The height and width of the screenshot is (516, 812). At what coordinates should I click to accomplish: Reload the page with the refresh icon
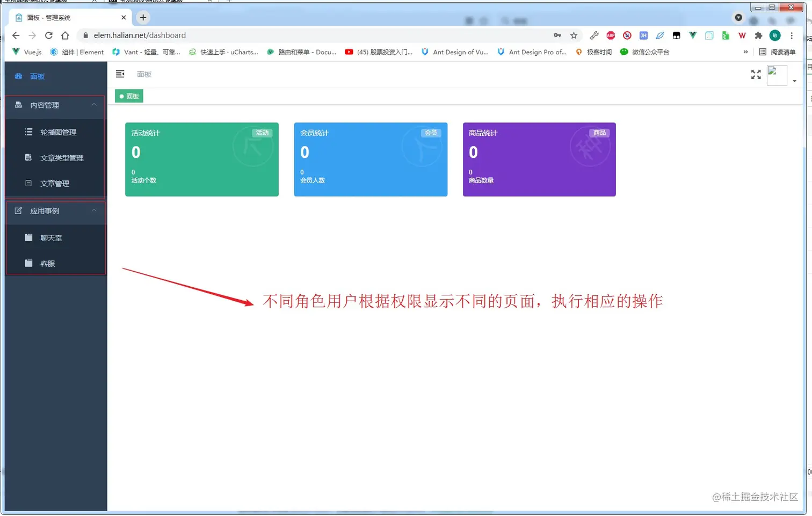(x=48, y=35)
